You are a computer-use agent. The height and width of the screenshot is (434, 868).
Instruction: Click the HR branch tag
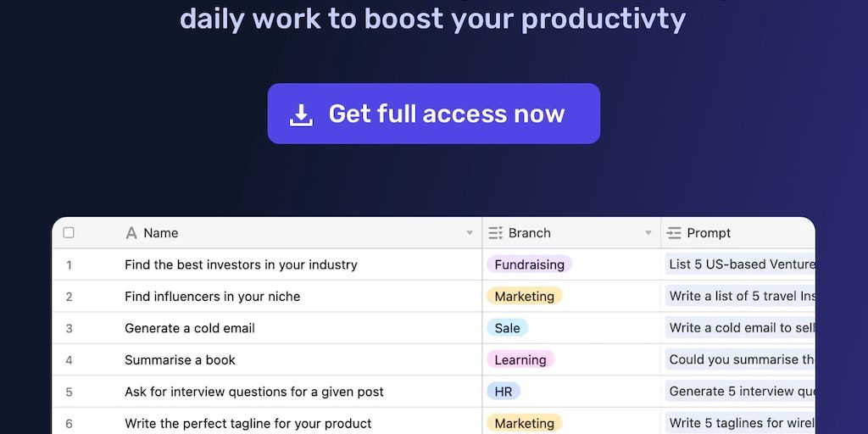pos(504,392)
